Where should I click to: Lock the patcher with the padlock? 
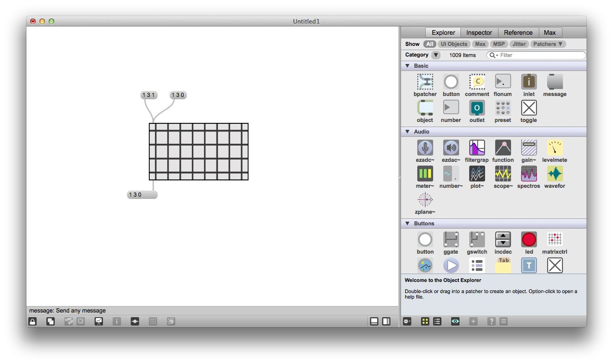32,321
